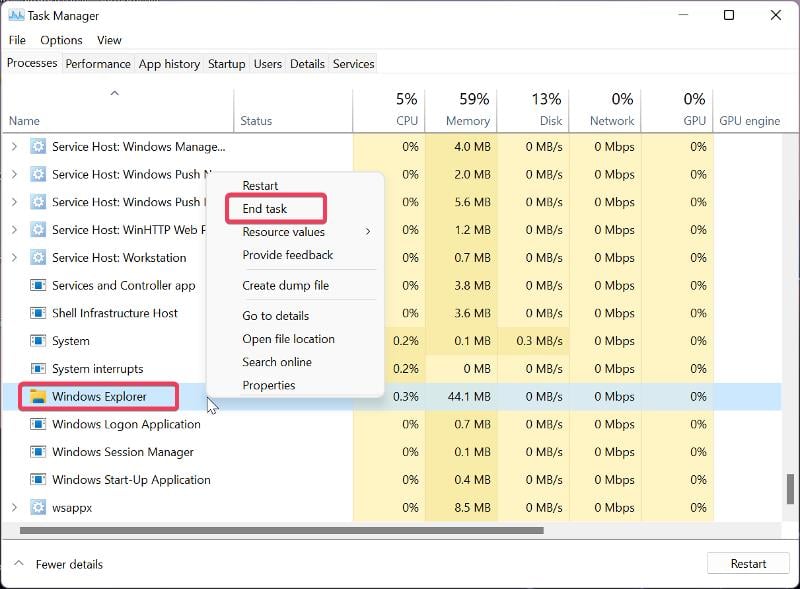800x589 pixels.
Task: Switch to the Users tab
Action: pyautogui.click(x=268, y=64)
